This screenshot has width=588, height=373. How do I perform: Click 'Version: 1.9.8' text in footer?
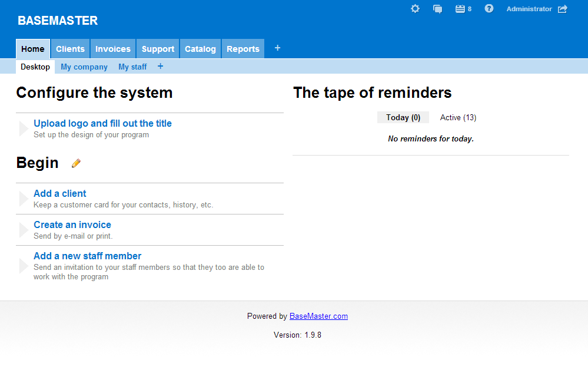coord(297,335)
